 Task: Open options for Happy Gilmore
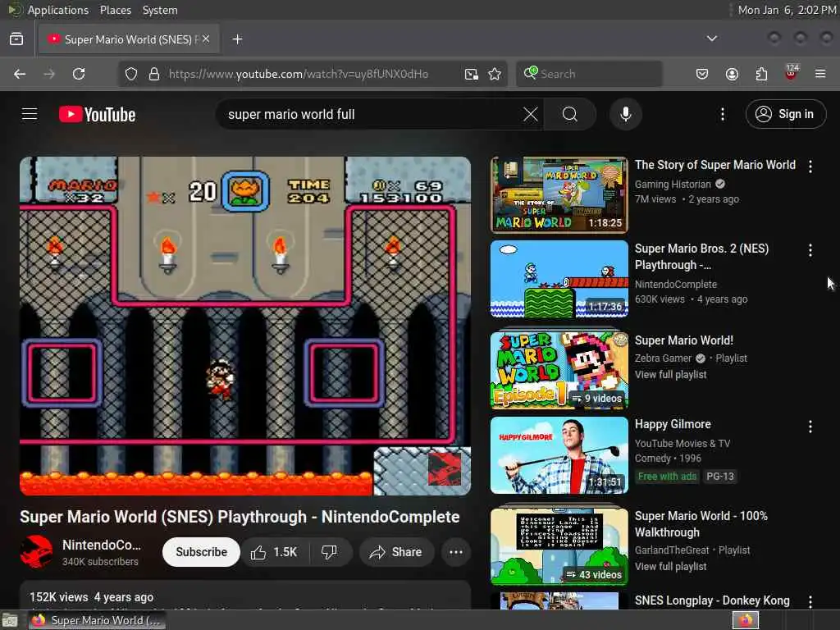(x=810, y=427)
